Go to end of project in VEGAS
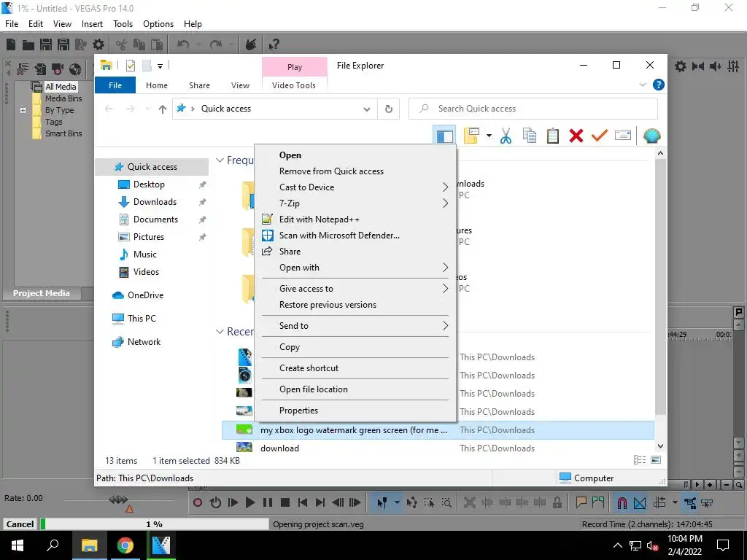The image size is (747, 560). (x=320, y=502)
